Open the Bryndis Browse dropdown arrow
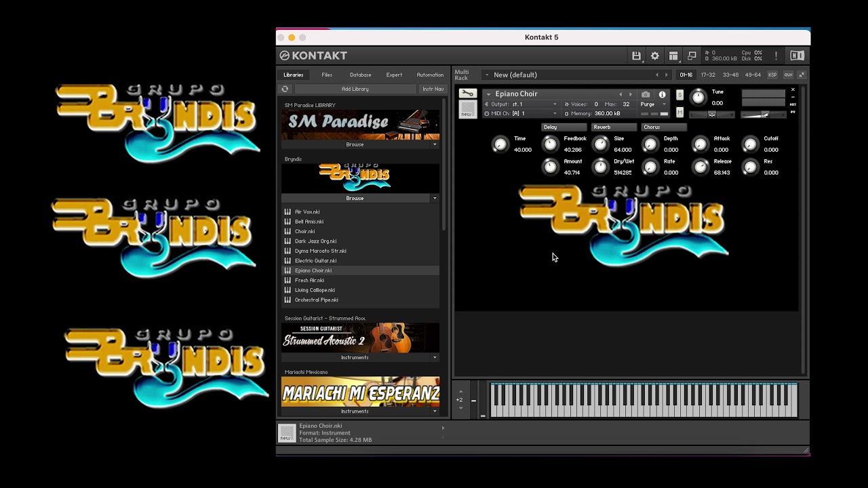Screen dimensions: 868x488 (435, 198)
